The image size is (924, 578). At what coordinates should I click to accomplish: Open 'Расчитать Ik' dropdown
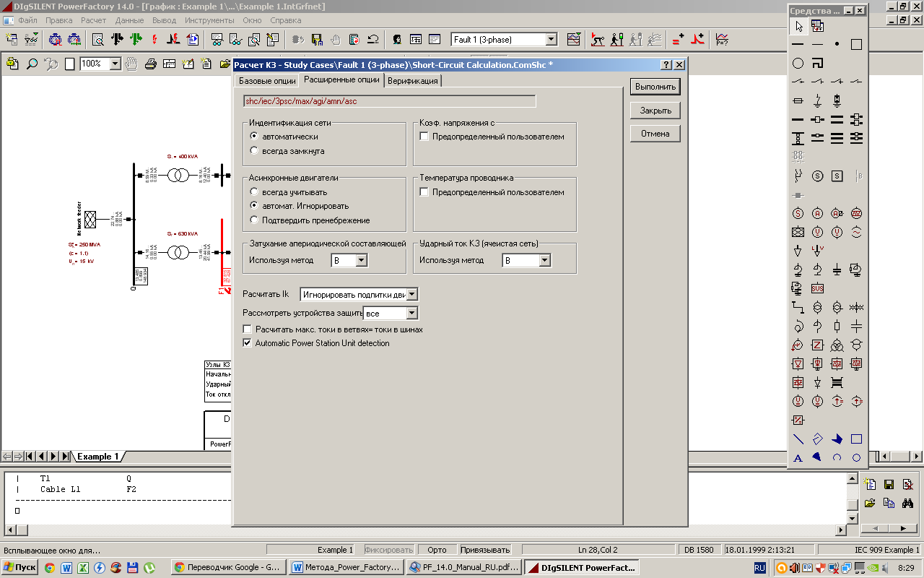pos(412,295)
